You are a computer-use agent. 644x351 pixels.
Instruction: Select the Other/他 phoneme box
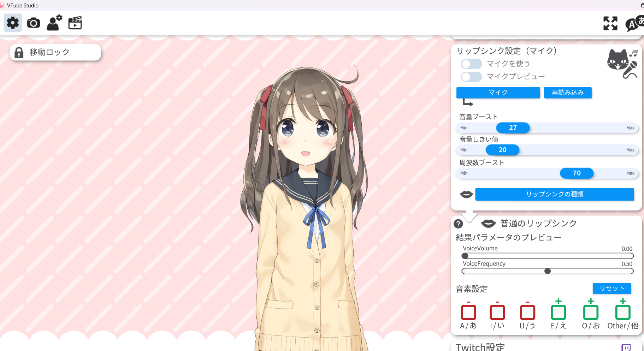click(x=622, y=312)
